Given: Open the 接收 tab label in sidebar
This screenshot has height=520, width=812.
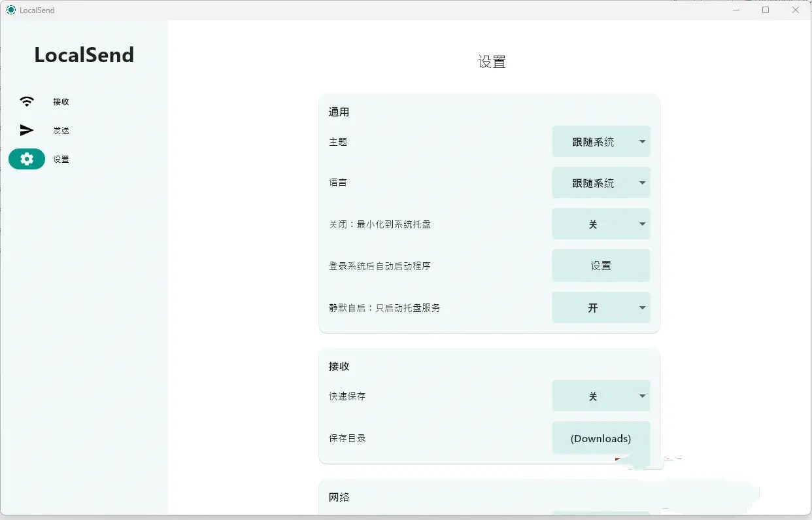Looking at the screenshot, I should coord(61,102).
